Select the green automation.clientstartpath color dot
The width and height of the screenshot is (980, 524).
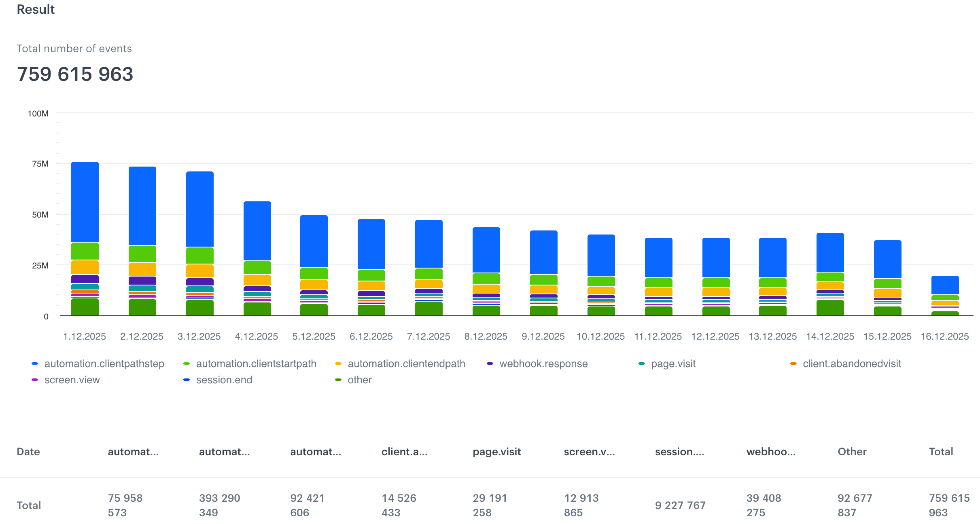(186, 363)
